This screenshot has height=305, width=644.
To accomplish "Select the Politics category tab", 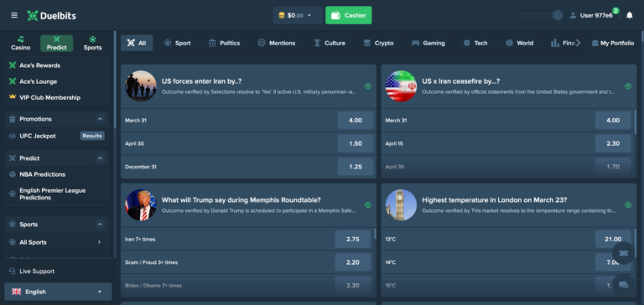I will [x=224, y=43].
